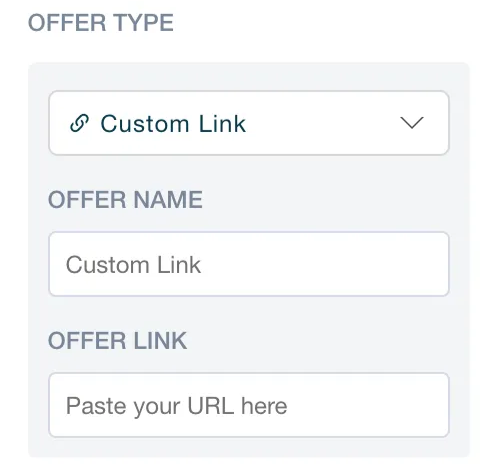Place cursor after 'here' in URL field
Image resolution: width=502 pixels, height=464 pixels.
(x=288, y=406)
